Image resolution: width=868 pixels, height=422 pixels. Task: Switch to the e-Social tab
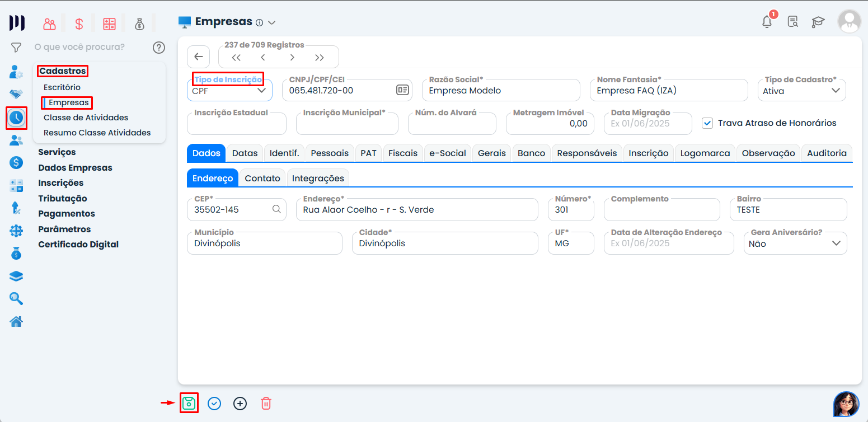click(447, 153)
